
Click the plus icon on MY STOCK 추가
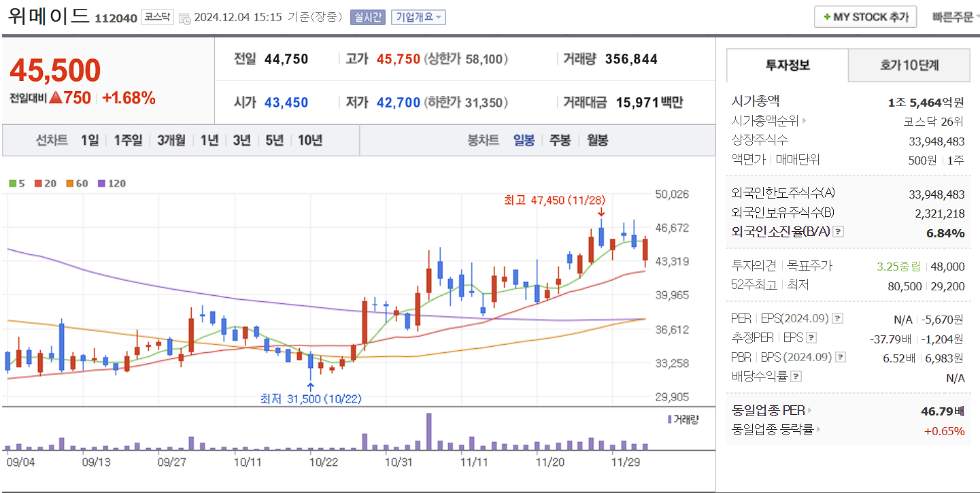coord(827,16)
